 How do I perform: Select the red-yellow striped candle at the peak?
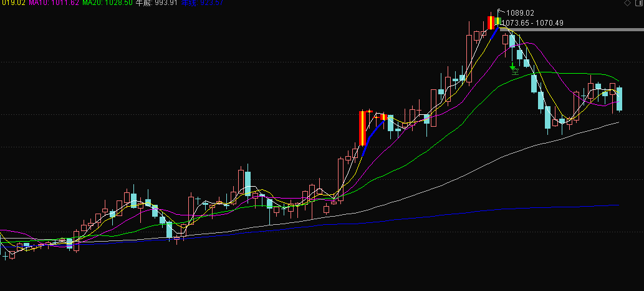click(491, 22)
